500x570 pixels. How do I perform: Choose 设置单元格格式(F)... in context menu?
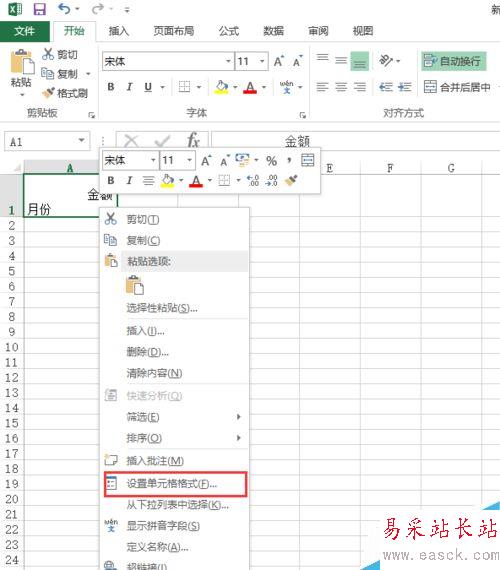[175, 484]
